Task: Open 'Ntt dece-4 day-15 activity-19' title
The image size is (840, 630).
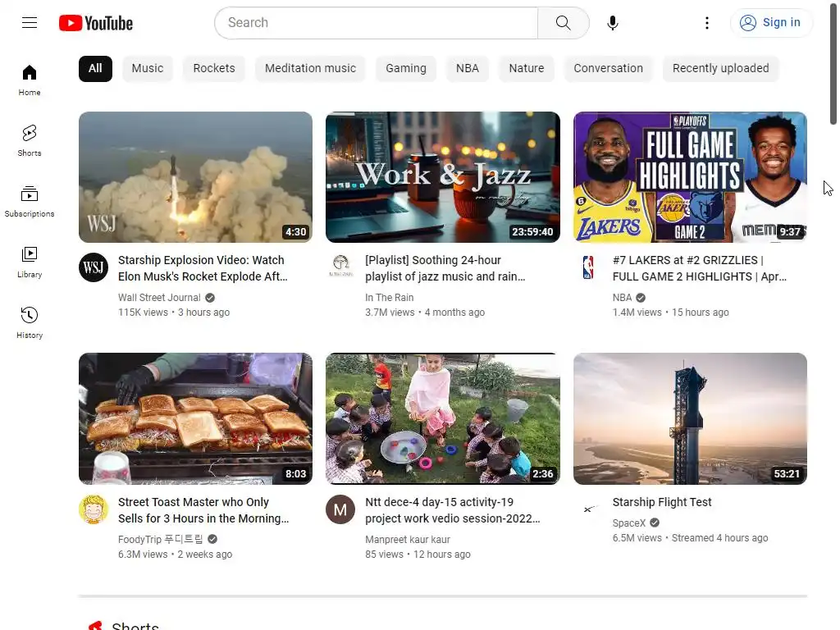Action: (x=453, y=510)
